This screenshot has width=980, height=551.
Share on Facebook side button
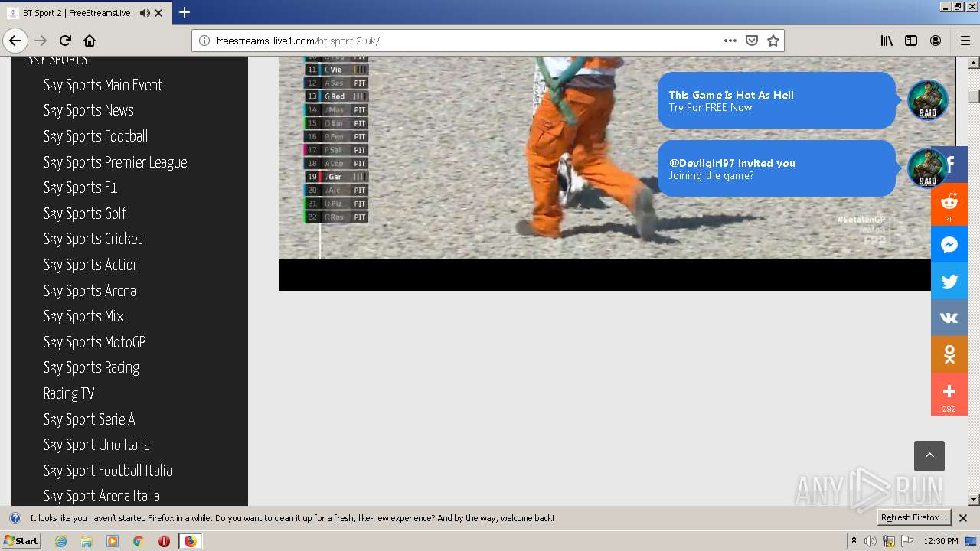point(949,165)
